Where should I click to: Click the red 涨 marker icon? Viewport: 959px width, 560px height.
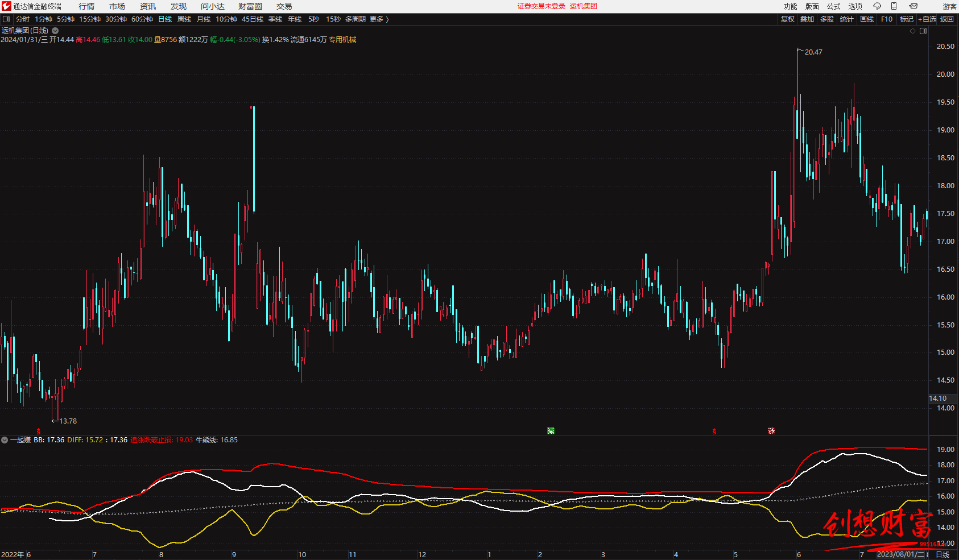[x=771, y=430]
